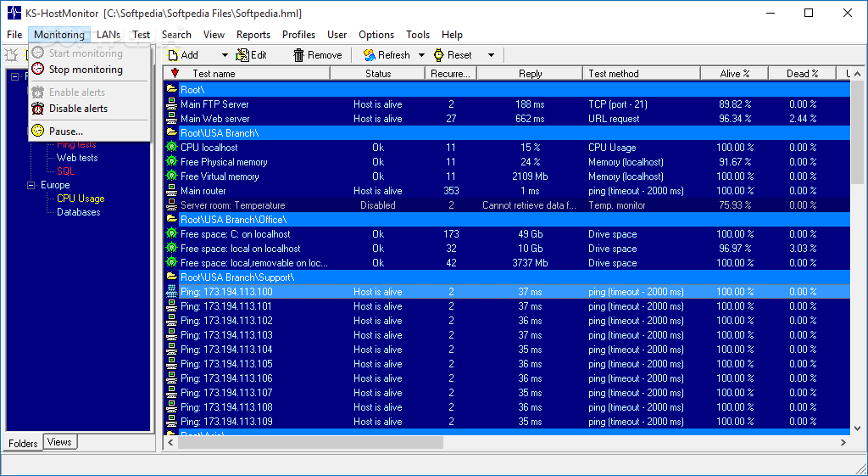Click the Remove trash can icon
Viewport: 868px width, 476px height.
(x=299, y=55)
